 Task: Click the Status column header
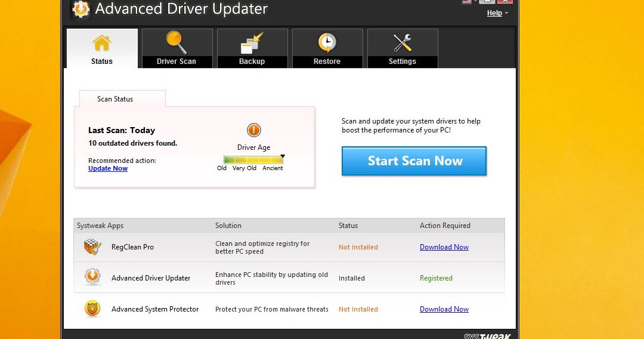(x=348, y=226)
